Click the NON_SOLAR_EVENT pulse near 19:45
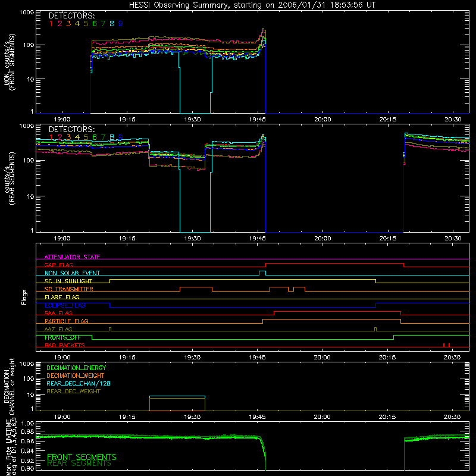This screenshot has width=476, height=476. (262, 273)
